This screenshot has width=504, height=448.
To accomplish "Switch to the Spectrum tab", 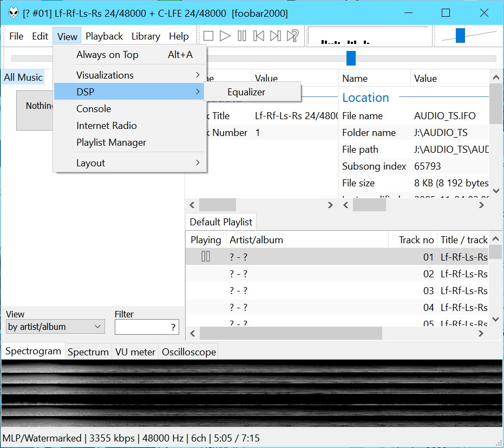I will click(x=88, y=352).
